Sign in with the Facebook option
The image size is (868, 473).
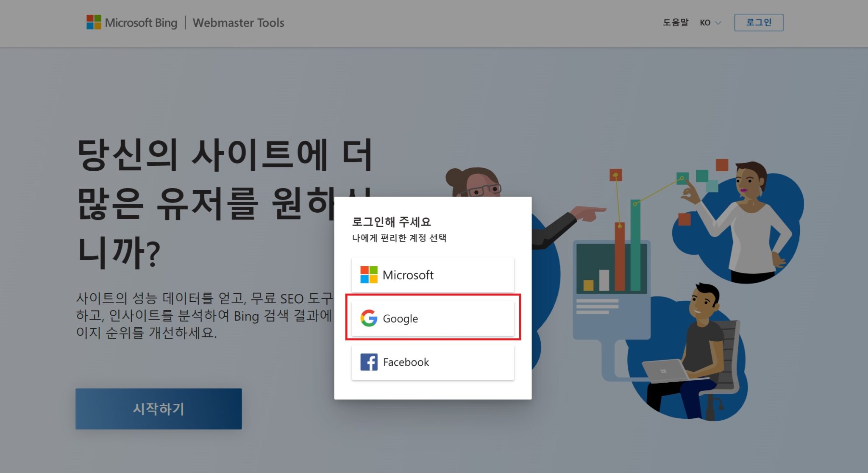pyautogui.click(x=432, y=362)
